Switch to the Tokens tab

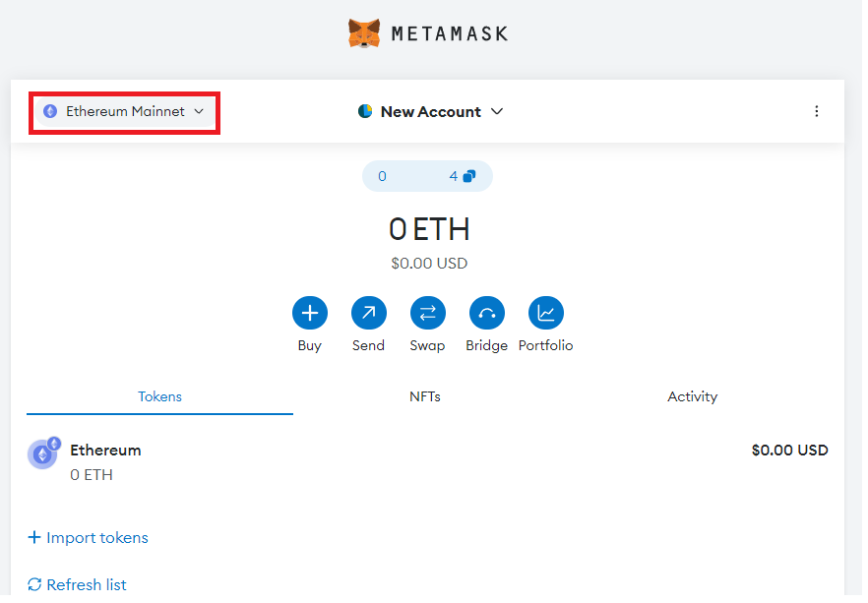pyautogui.click(x=160, y=399)
